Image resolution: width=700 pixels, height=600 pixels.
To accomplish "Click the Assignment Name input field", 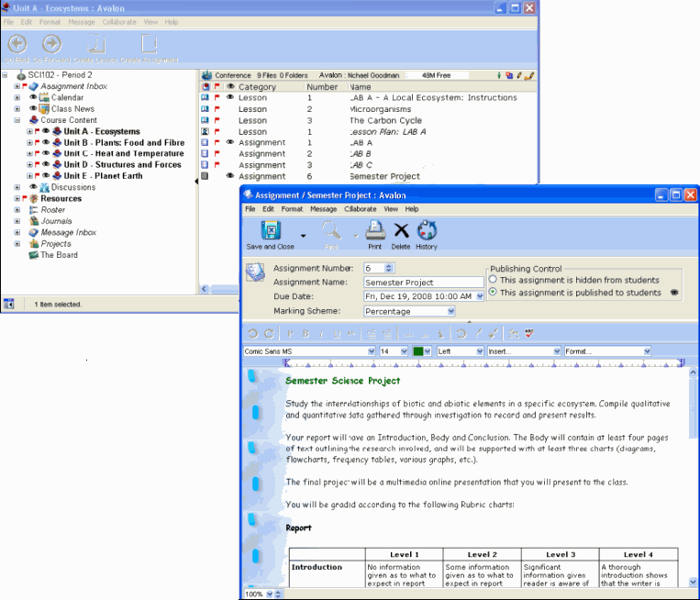I will pyautogui.click(x=411, y=283).
